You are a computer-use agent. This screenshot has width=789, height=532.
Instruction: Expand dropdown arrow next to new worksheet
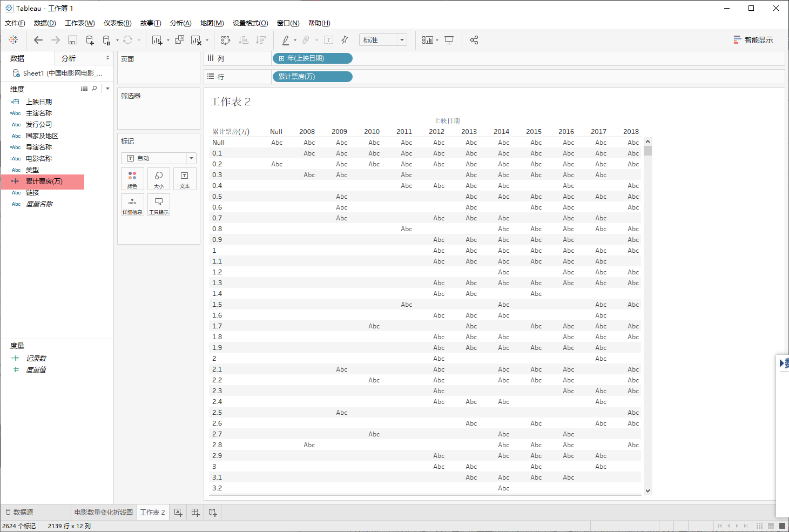point(168,40)
